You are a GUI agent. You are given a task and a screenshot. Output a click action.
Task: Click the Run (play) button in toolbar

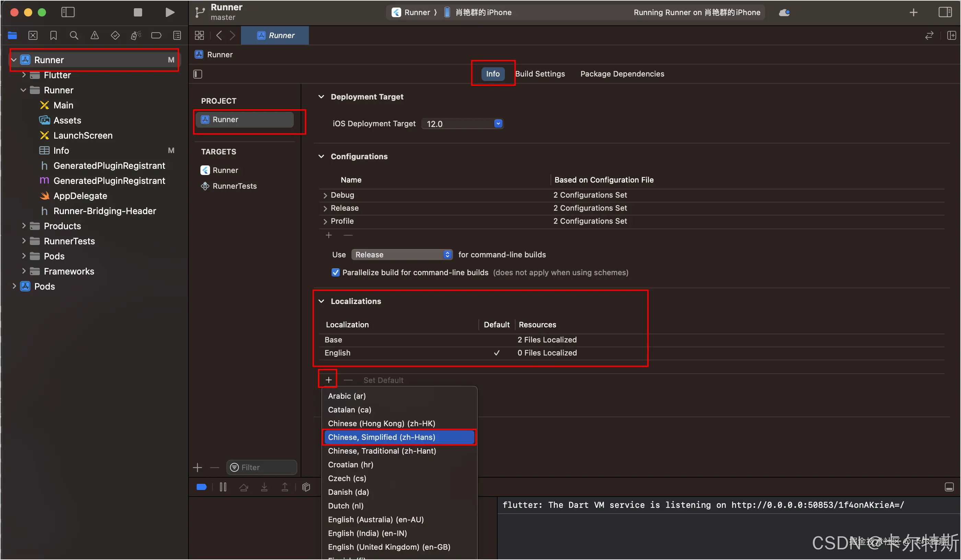(170, 12)
